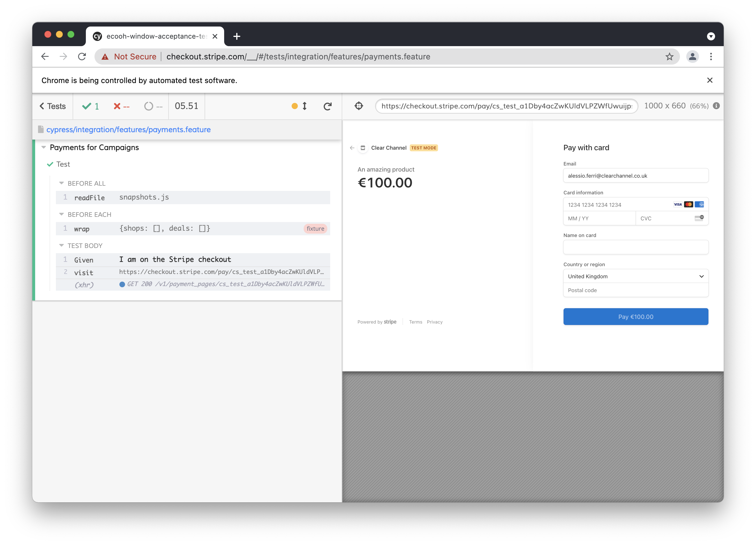Dismiss the automated test software notice
756x545 pixels.
pos(710,80)
